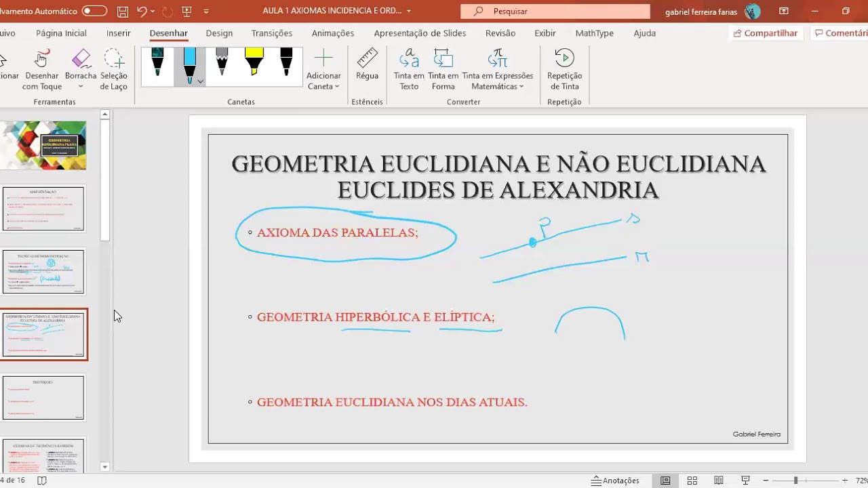Viewport: 868px width, 488px height.
Task: Toggle the Anotações notes pane
Action: tap(615, 481)
